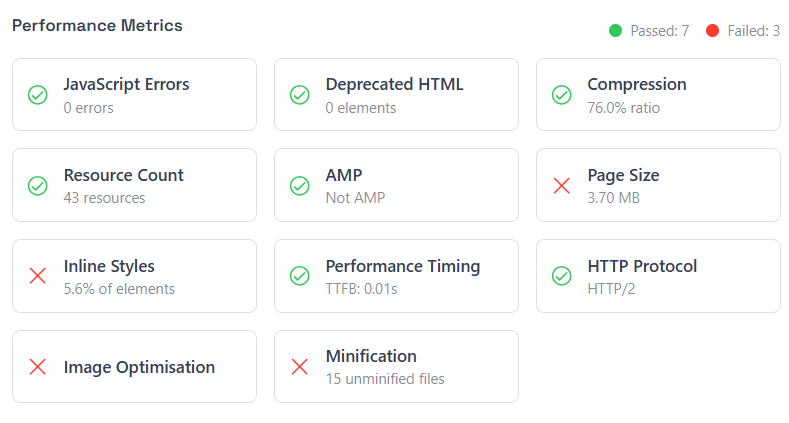Click the red X icon beside Inline Styles
Image resolution: width=789 pixels, height=423 pixels.
(38, 276)
